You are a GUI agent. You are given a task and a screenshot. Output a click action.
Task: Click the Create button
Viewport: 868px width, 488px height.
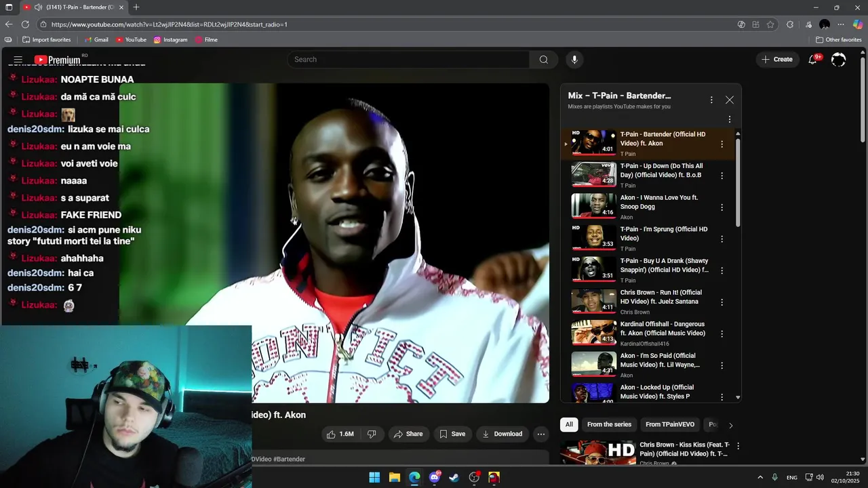[x=776, y=60]
